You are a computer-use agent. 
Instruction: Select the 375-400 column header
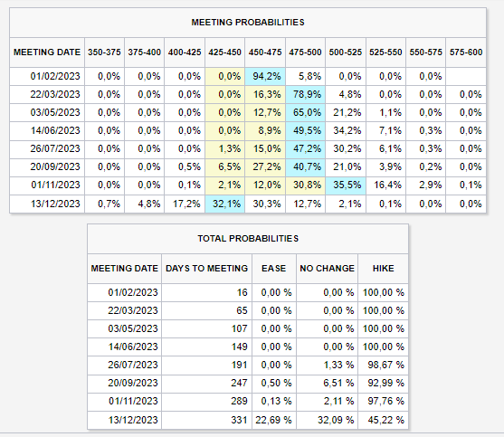pyautogui.click(x=144, y=52)
